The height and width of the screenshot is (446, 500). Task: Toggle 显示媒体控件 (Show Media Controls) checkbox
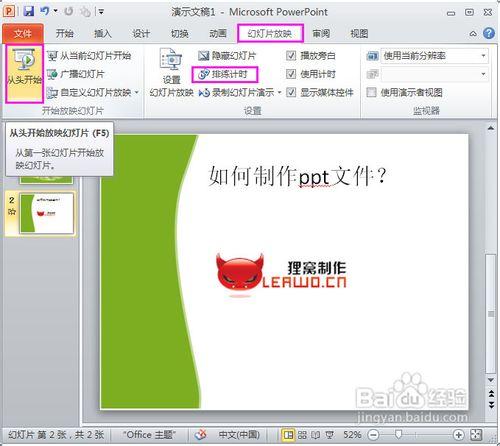291,92
